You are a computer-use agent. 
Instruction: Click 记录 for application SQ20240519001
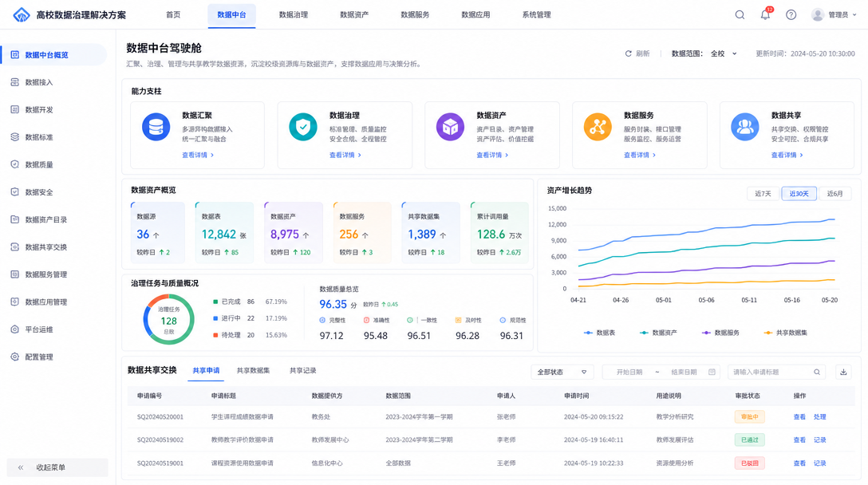pyautogui.click(x=820, y=463)
